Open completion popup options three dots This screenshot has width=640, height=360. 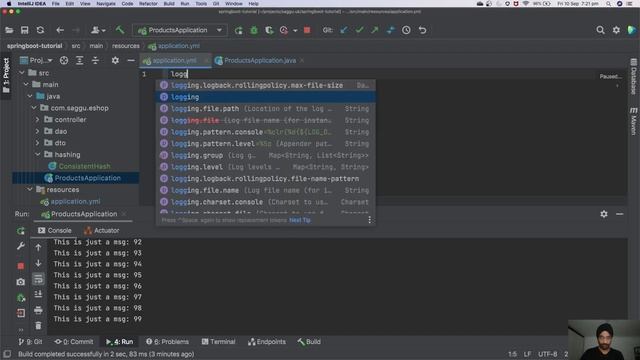tap(369, 220)
